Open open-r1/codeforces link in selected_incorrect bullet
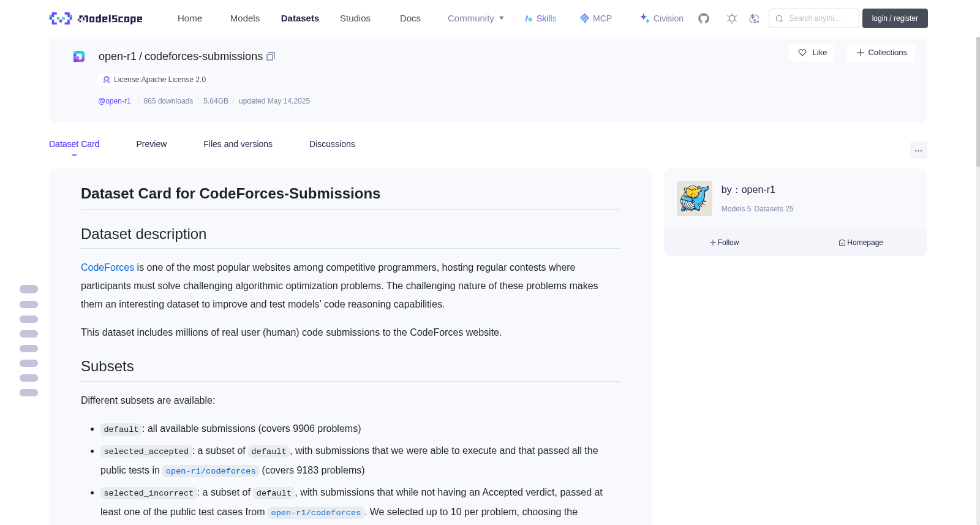980x525 pixels. coord(316,512)
